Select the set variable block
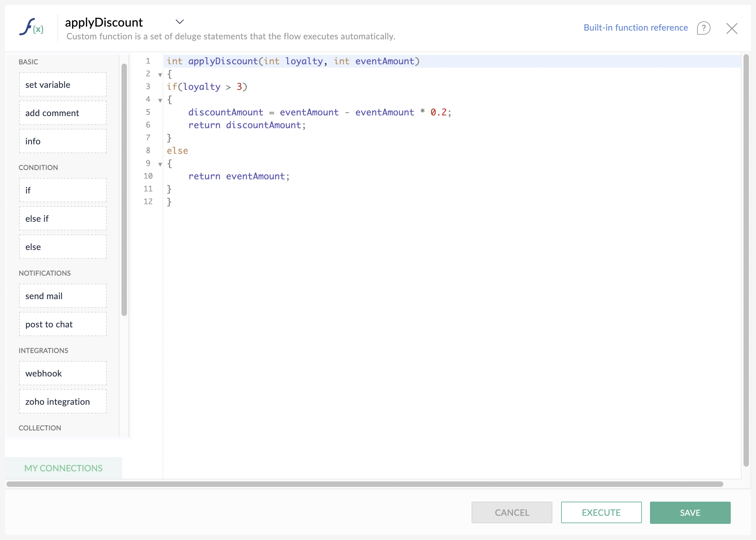The height and width of the screenshot is (540, 756). click(x=63, y=85)
